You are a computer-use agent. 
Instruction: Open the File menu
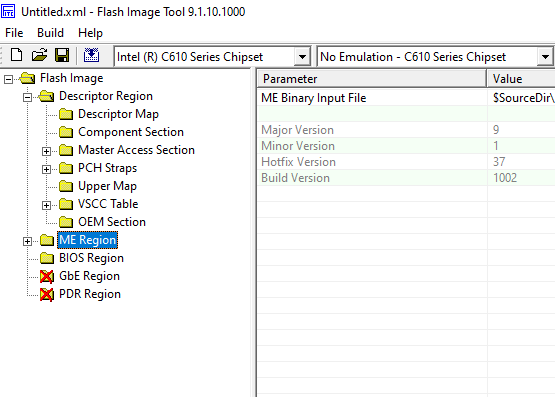(x=14, y=33)
